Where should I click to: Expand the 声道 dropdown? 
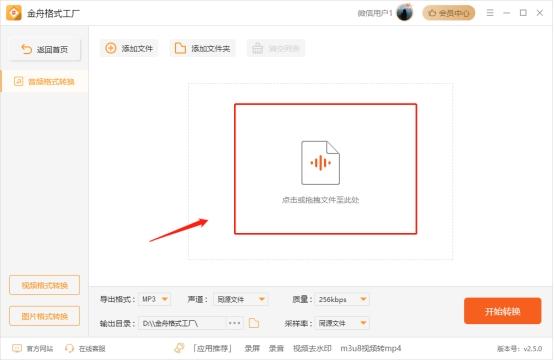pyautogui.click(x=240, y=299)
